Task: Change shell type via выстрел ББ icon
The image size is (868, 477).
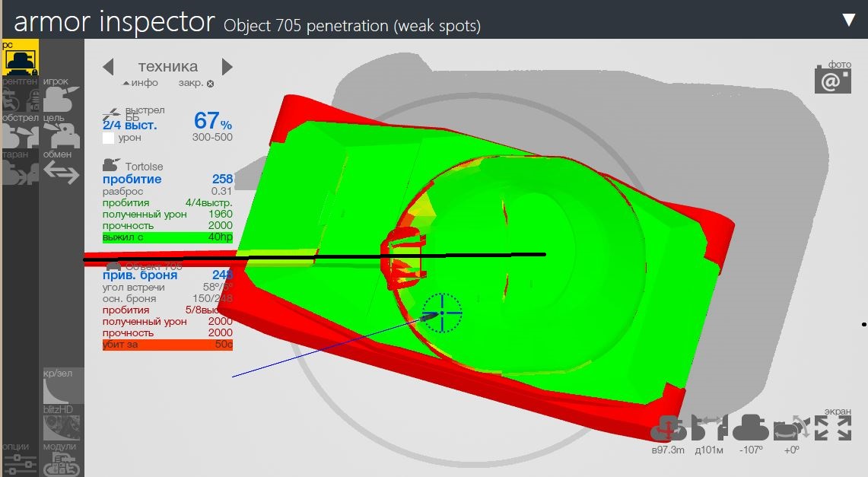Action: [x=112, y=116]
